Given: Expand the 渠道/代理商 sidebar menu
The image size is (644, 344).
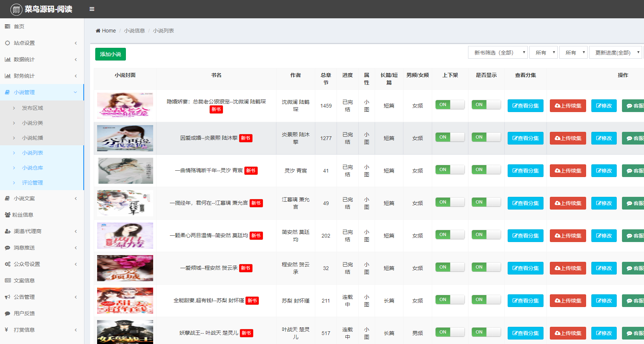Looking at the screenshot, I should [42, 231].
